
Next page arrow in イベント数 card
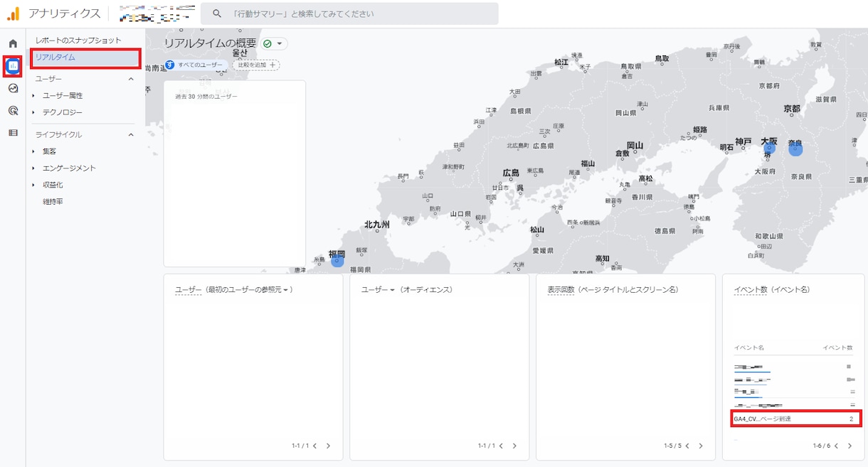850,446
